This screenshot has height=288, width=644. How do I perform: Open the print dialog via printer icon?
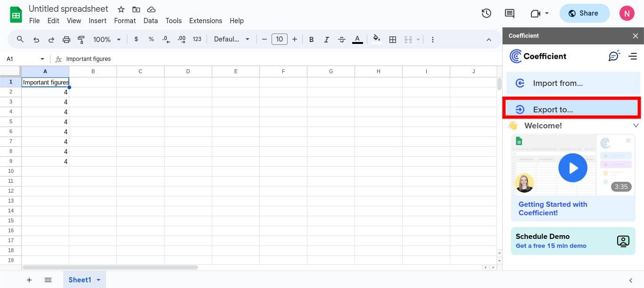66,39
